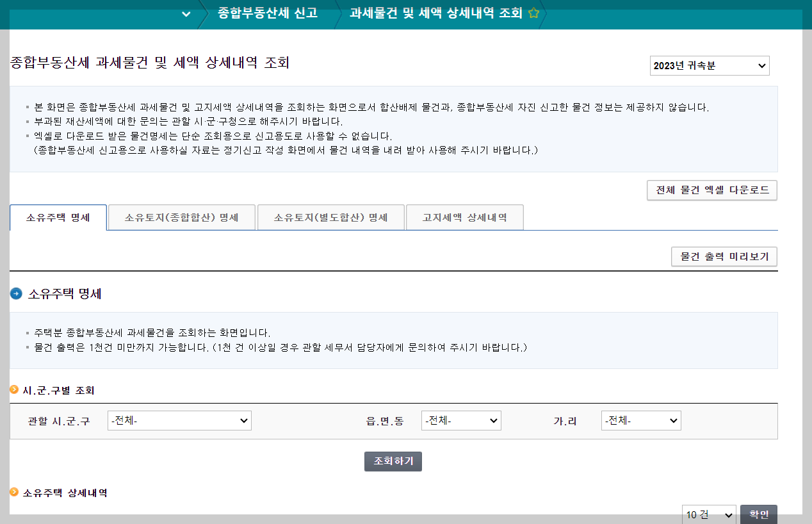Screen dimensions: 812x524
Task: Click the white chevron in the teal navigation bar
Action: point(186,14)
